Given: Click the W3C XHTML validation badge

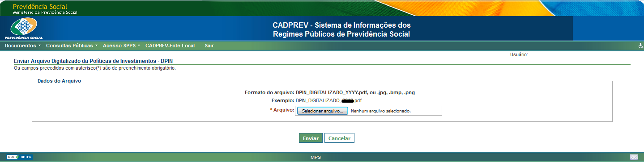Looking at the screenshot, I should coord(19,157).
